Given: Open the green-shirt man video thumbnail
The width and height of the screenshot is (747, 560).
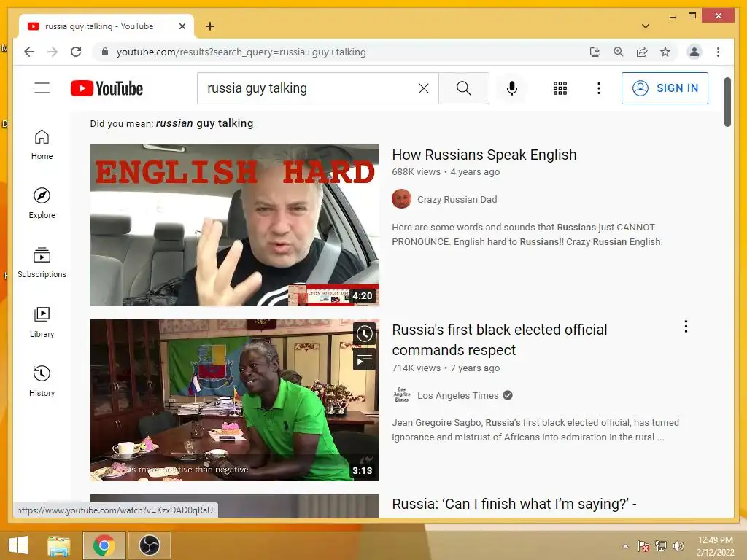Looking at the screenshot, I should coord(235,400).
